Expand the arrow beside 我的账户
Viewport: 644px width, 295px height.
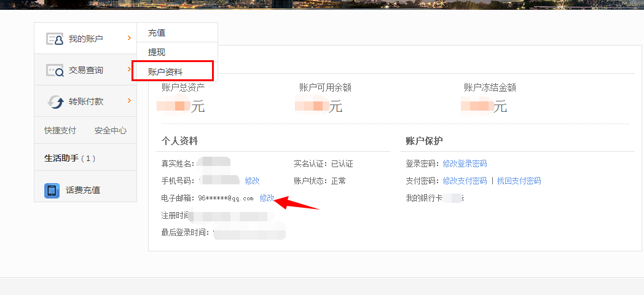pos(129,38)
